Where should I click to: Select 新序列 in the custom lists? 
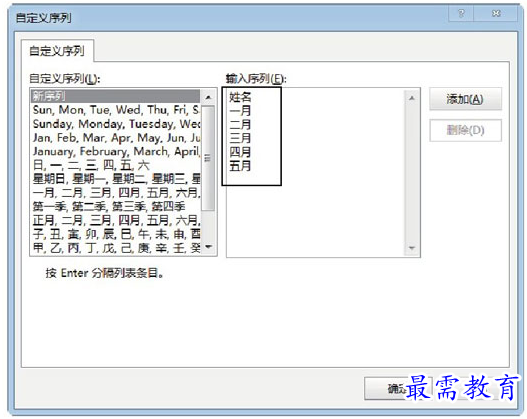pos(115,96)
